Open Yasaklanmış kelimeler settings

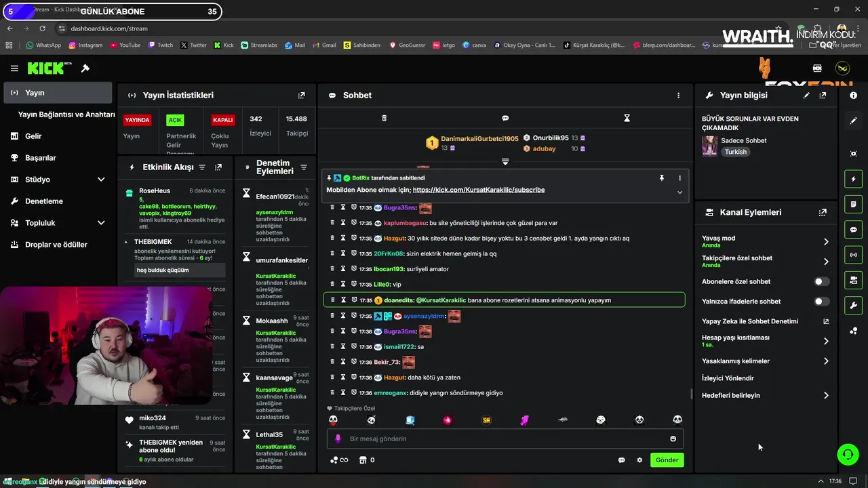(766, 361)
